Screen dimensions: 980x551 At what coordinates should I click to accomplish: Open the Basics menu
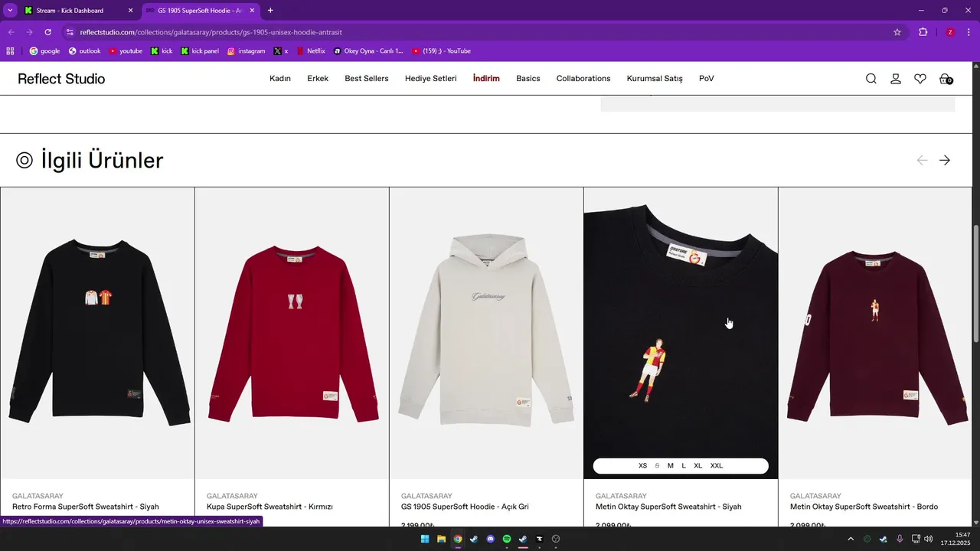click(x=528, y=79)
